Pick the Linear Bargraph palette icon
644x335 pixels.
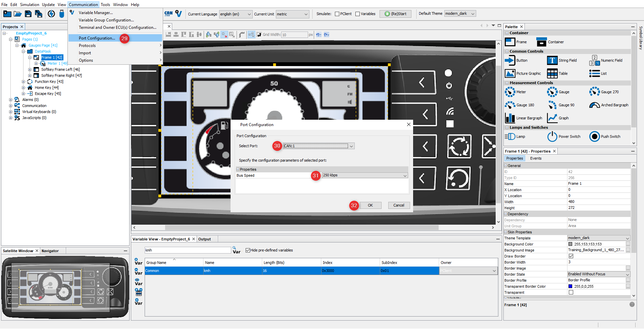coord(510,118)
